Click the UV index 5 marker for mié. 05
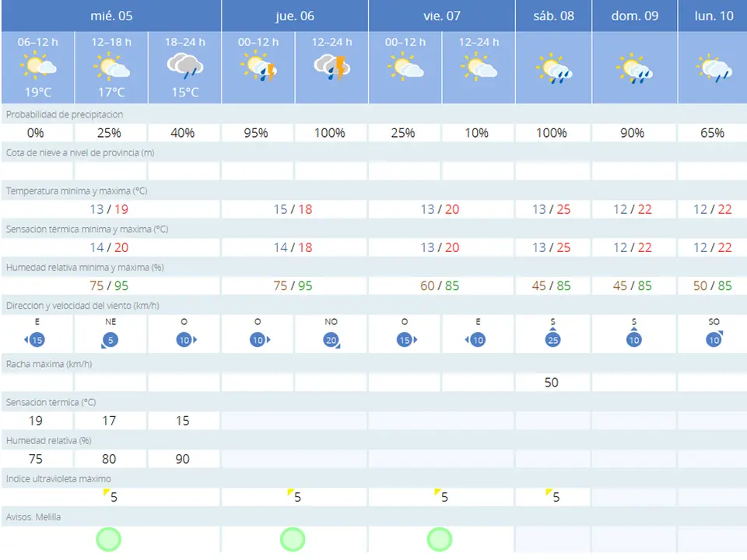This screenshot has width=747, height=560. (x=110, y=495)
